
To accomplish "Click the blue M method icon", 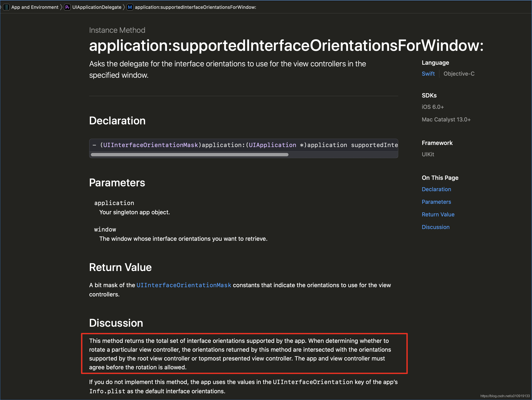I will [x=130, y=7].
